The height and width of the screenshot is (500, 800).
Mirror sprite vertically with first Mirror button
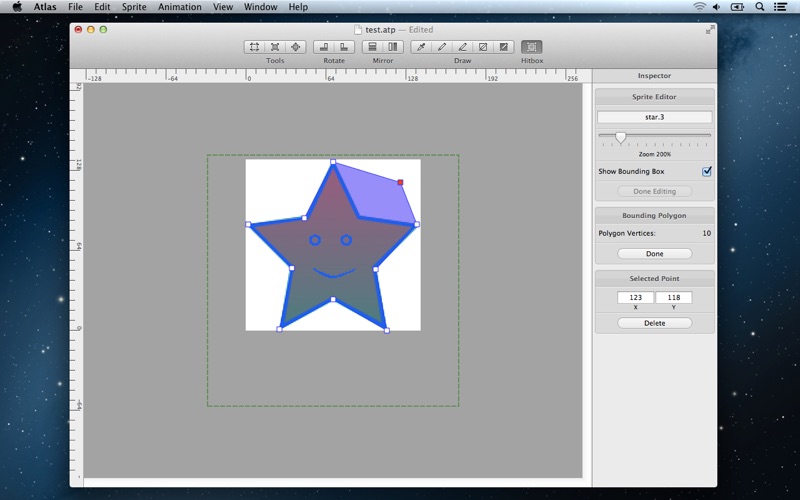(372, 47)
